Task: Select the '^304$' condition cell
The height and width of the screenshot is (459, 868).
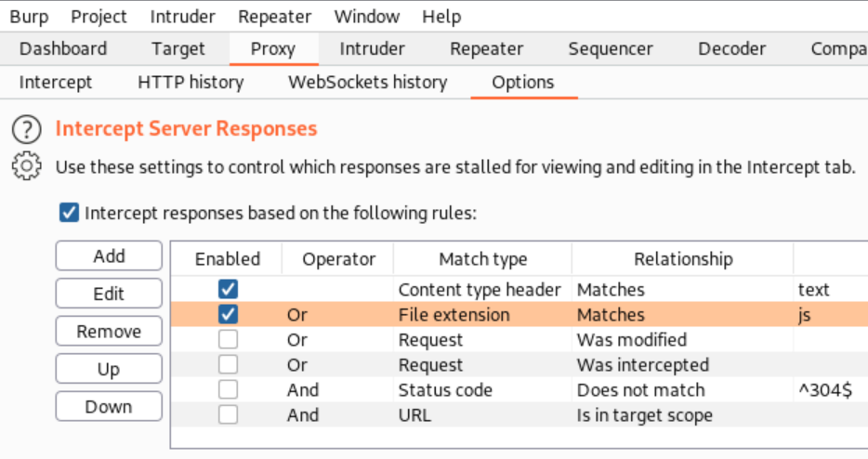Action: point(830,390)
